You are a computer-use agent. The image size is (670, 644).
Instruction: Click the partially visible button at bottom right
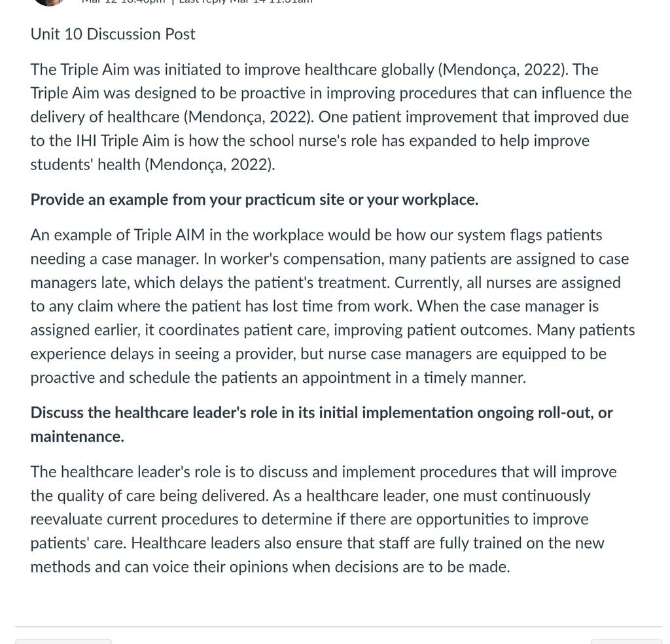click(626, 641)
